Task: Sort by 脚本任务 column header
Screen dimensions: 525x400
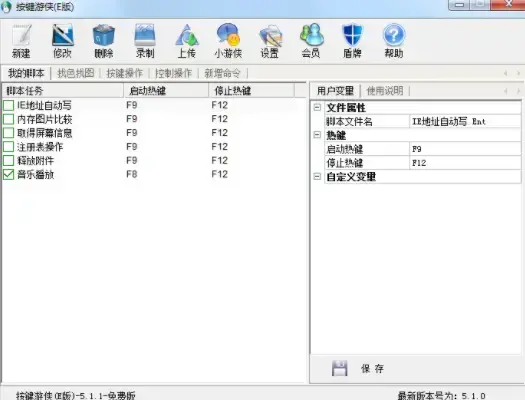Action: click(x=63, y=91)
